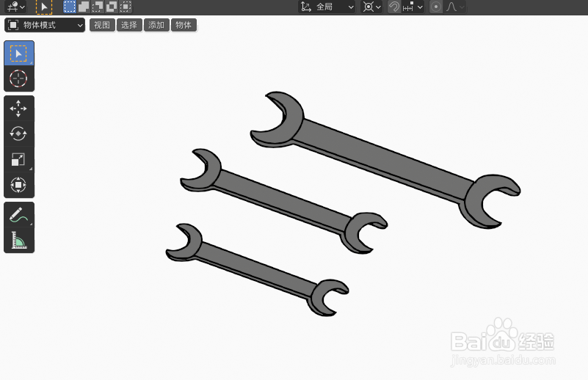Set selection mode to extend
This screenshot has height=380, width=588.
[x=84, y=7]
